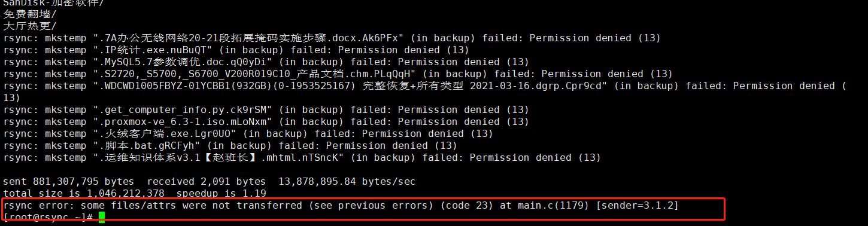Click the 7A办公无线网络 docx error line
868x226 pixels.
point(332,38)
